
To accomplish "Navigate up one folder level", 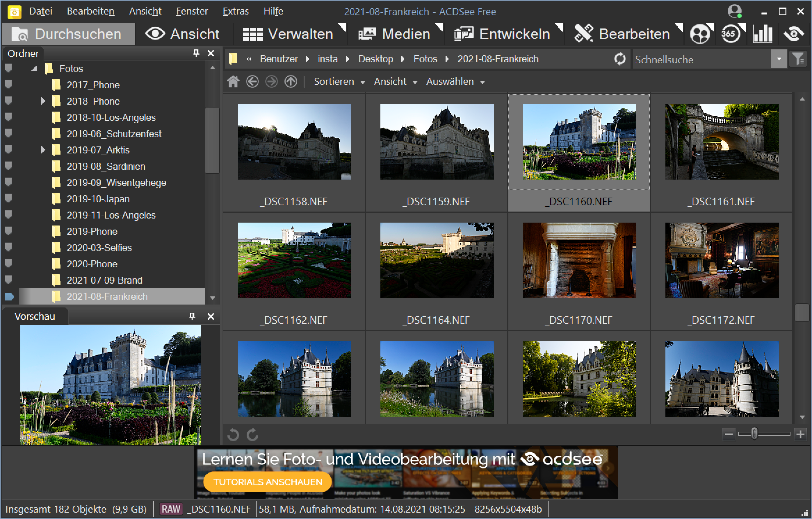I will [291, 82].
